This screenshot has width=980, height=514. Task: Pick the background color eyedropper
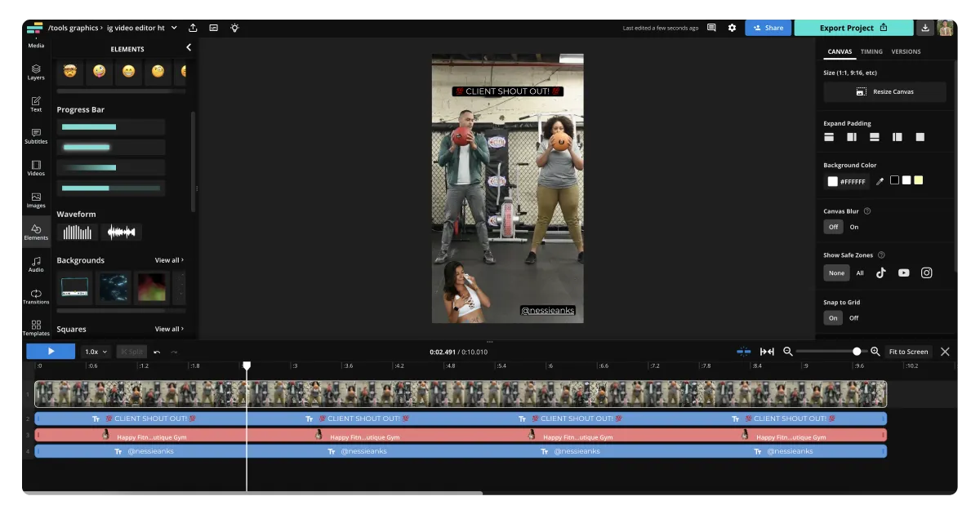880,181
